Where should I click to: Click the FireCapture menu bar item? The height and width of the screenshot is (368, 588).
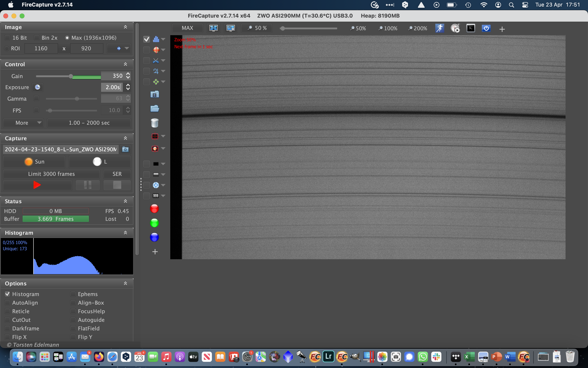pyautogui.click(x=47, y=5)
